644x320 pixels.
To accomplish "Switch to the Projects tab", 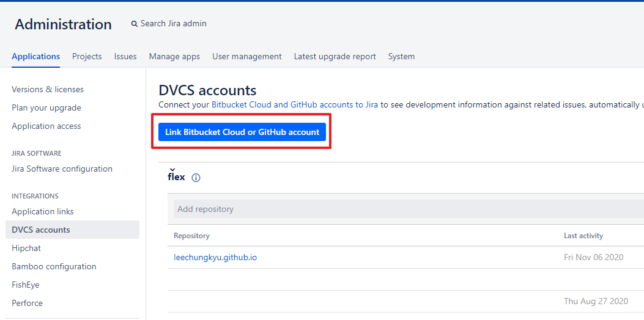I will pyautogui.click(x=87, y=57).
